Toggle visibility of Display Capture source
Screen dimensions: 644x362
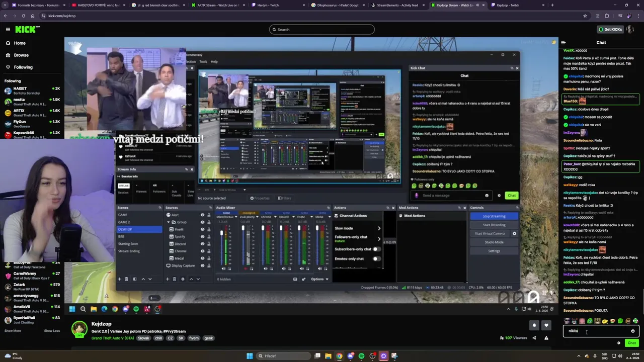(203, 265)
